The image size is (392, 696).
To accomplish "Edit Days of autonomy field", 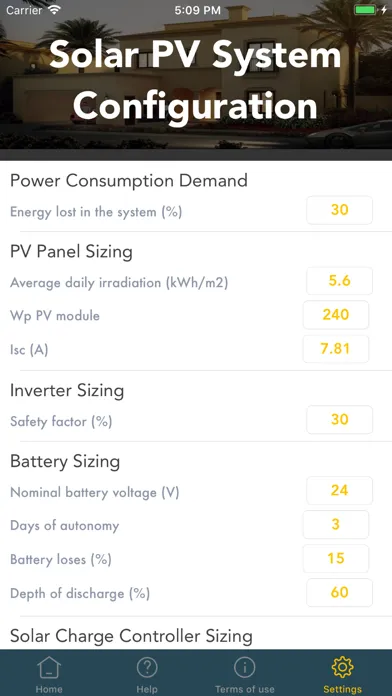I will (336, 525).
